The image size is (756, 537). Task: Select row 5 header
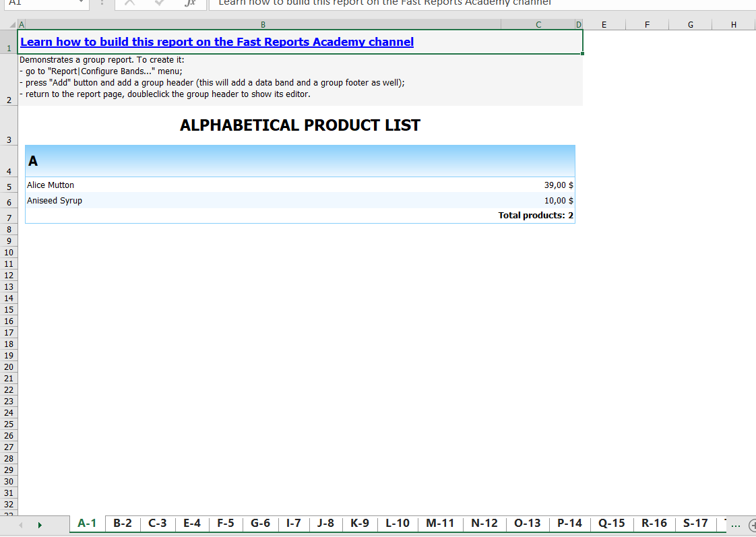pyautogui.click(x=9, y=187)
